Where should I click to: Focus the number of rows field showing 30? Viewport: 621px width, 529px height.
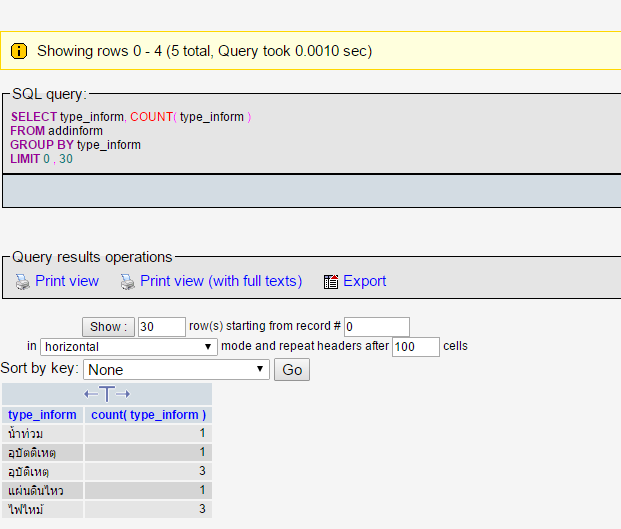[161, 327]
